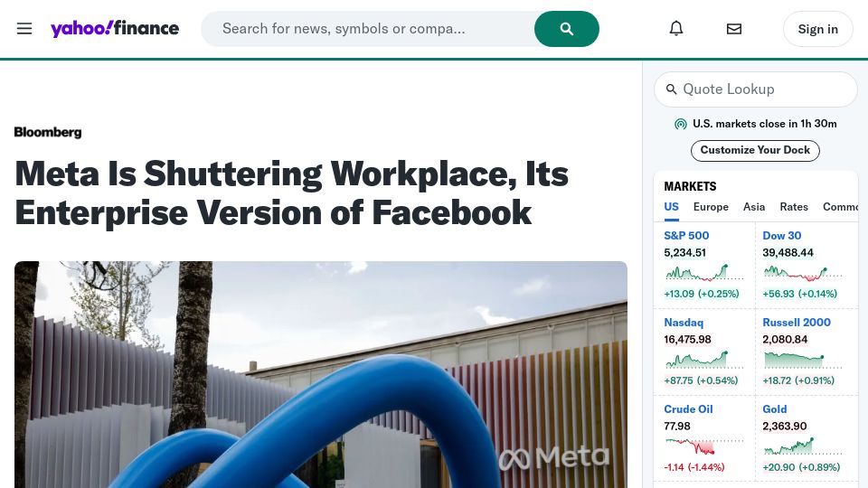Click the Gold change +20.90 (+0.89%)
Image resolution: width=868 pixels, height=488 pixels.
pos(801,467)
